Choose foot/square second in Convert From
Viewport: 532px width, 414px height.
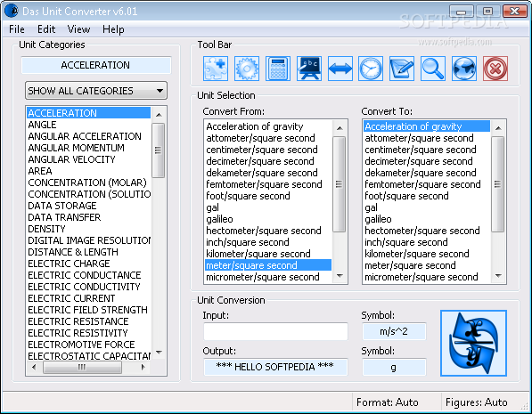coord(268,196)
